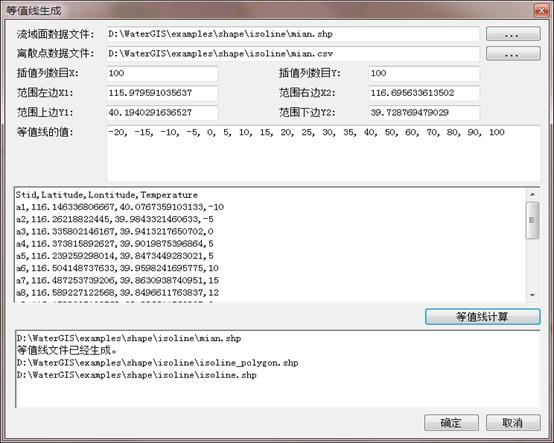
Task: Browse for 离散点数据文件 with the ... button
Action: (513, 54)
